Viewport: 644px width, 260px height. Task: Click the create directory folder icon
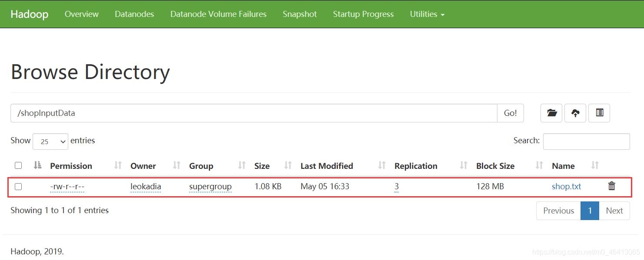pos(551,113)
